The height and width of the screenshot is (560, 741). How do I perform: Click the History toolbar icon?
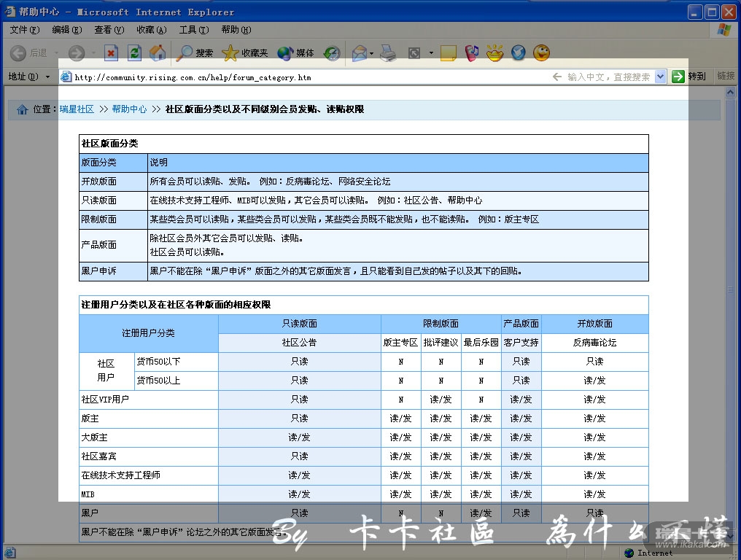[x=332, y=53]
